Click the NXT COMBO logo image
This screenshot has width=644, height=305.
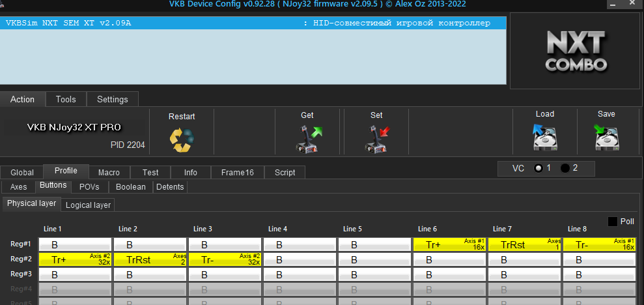coord(575,51)
